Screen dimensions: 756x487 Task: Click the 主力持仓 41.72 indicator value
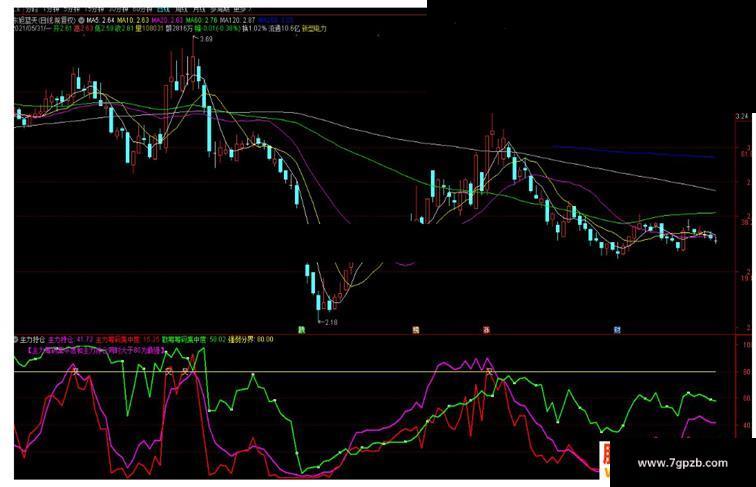pyautogui.click(x=70, y=339)
